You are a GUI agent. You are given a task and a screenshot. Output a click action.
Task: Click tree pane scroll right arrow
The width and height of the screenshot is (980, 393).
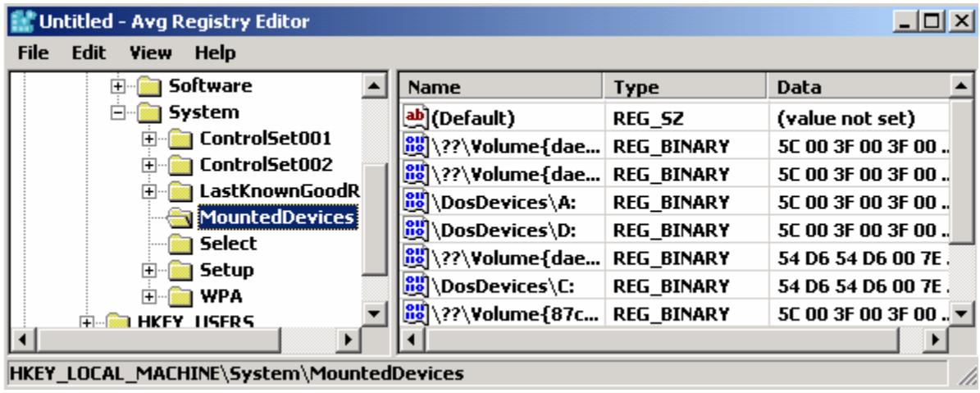click(348, 340)
